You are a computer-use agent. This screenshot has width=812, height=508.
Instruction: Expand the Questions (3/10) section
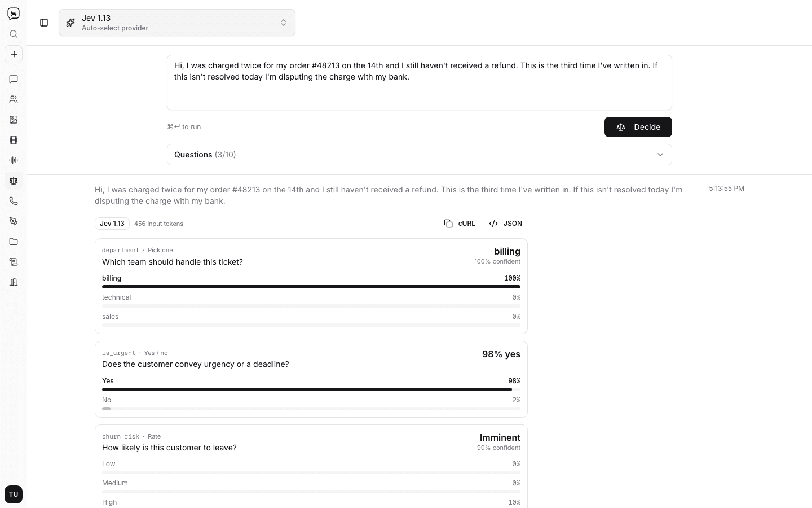tap(420, 155)
